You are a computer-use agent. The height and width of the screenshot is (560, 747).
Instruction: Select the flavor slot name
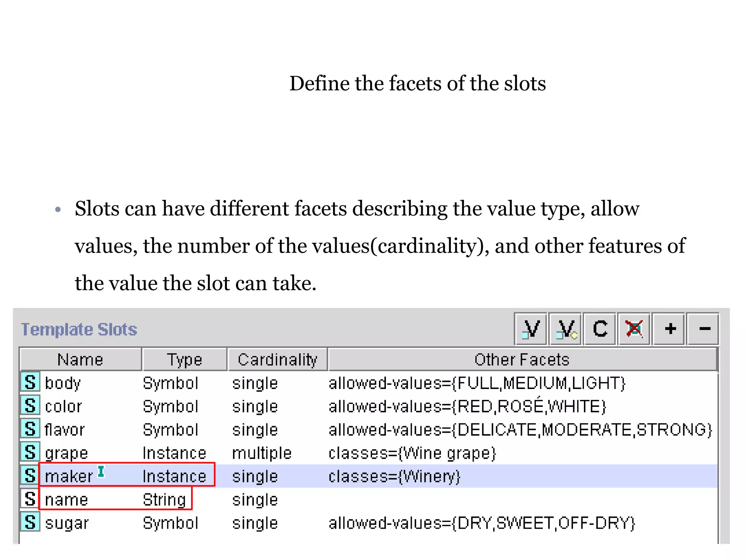point(65,430)
